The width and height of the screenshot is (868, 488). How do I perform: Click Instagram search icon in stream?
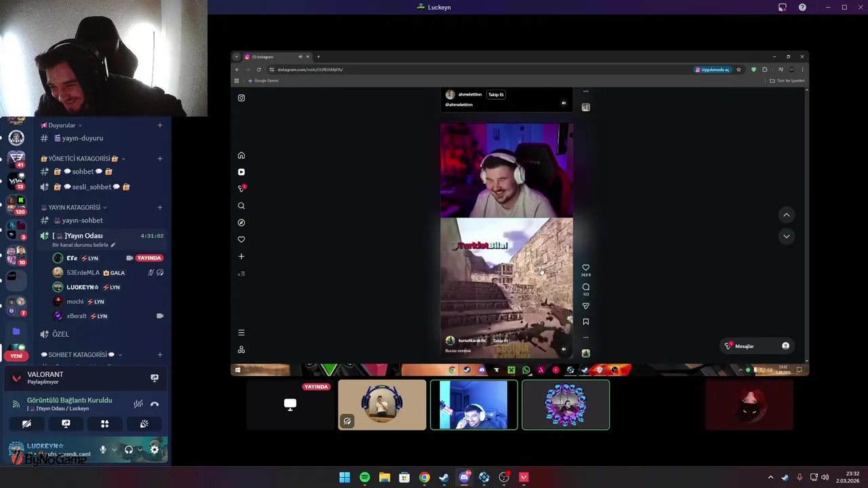coord(241,206)
